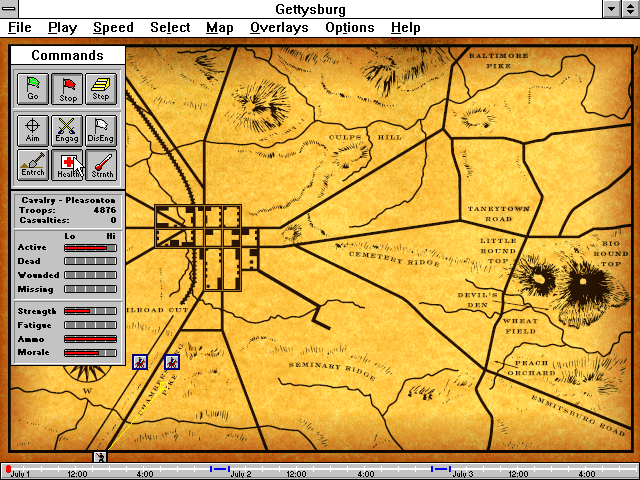Select the Aim crosshair command
Image resolution: width=640 pixels, height=480 pixels.
[33, 130]
